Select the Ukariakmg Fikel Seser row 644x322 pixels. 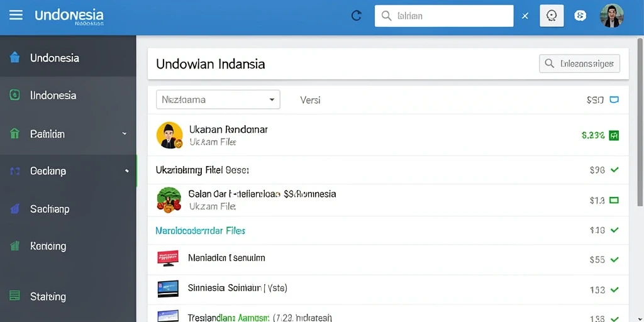coord(388,170)
